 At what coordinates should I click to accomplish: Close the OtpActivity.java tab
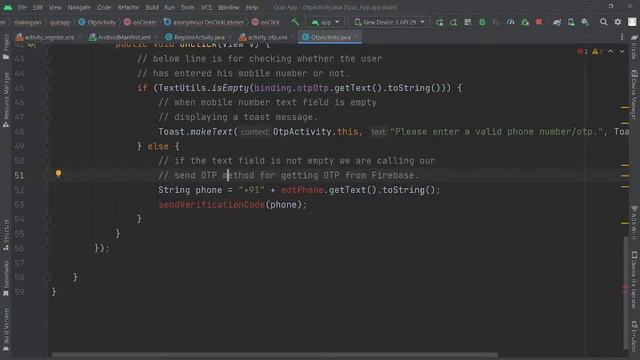[356, 37]
